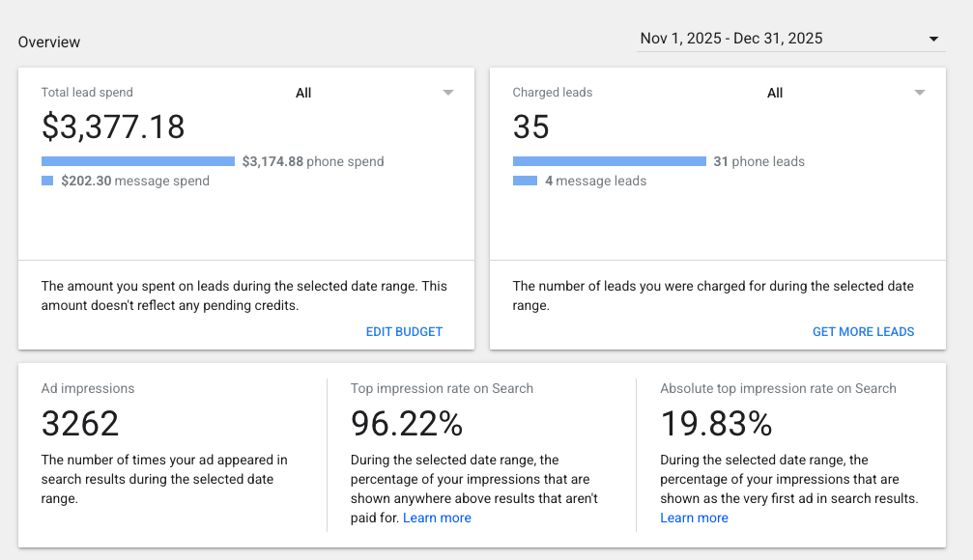973x560 pixels.
Task: Open the date range dropdown arrow
Action: tap(933, 39)
